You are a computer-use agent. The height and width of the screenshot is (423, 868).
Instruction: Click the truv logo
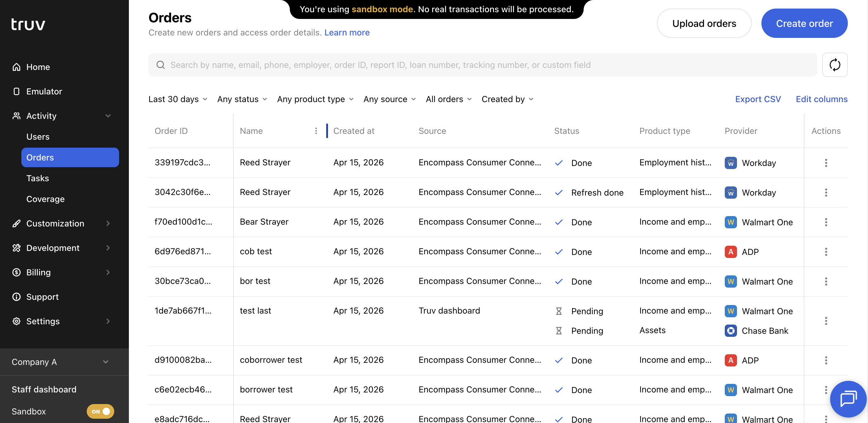click(28, 24)
